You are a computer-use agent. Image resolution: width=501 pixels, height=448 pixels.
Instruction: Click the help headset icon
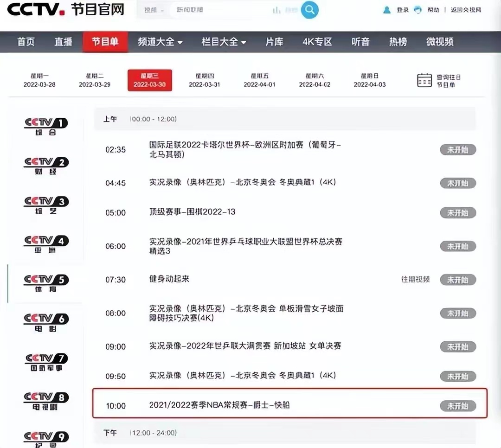click(417, 10)
